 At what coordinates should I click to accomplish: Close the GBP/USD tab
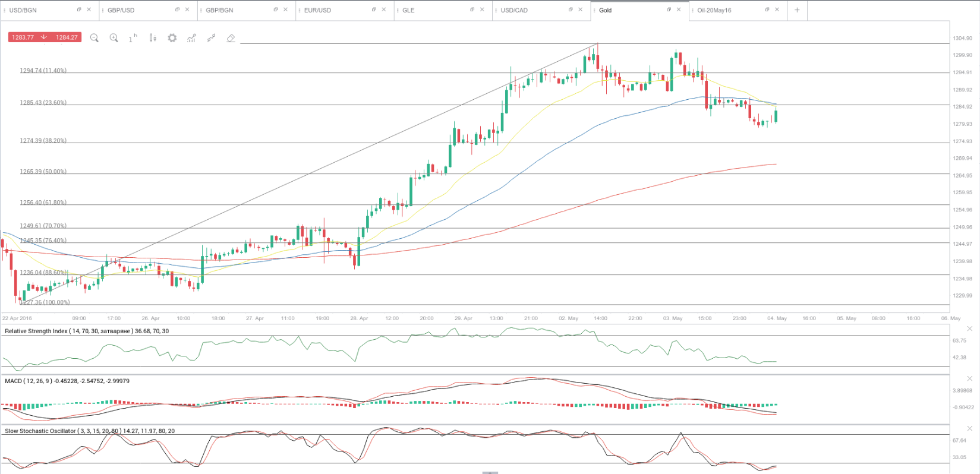pyautogui.click(x=188, y=10)
